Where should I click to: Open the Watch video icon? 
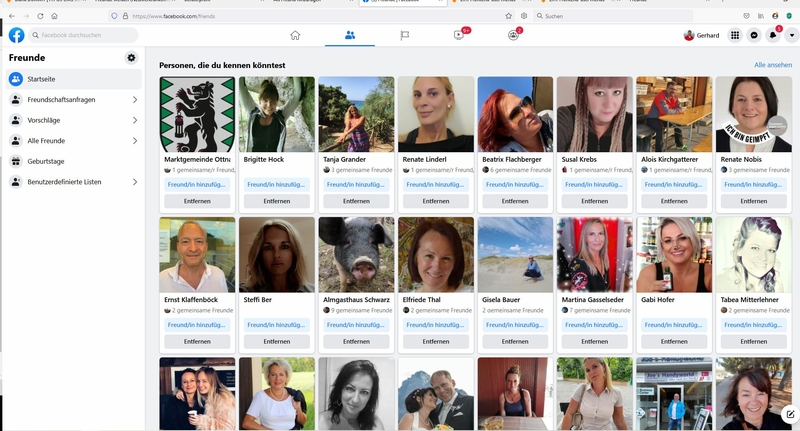point(459,35)
